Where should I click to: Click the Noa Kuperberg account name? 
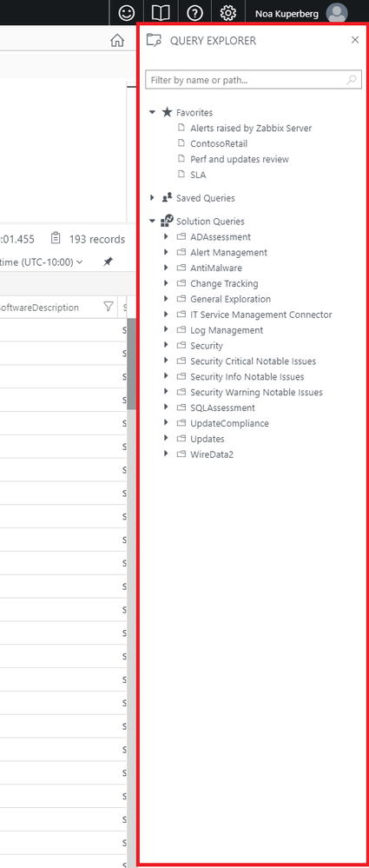pyautogui.click(x=287, y=13)
